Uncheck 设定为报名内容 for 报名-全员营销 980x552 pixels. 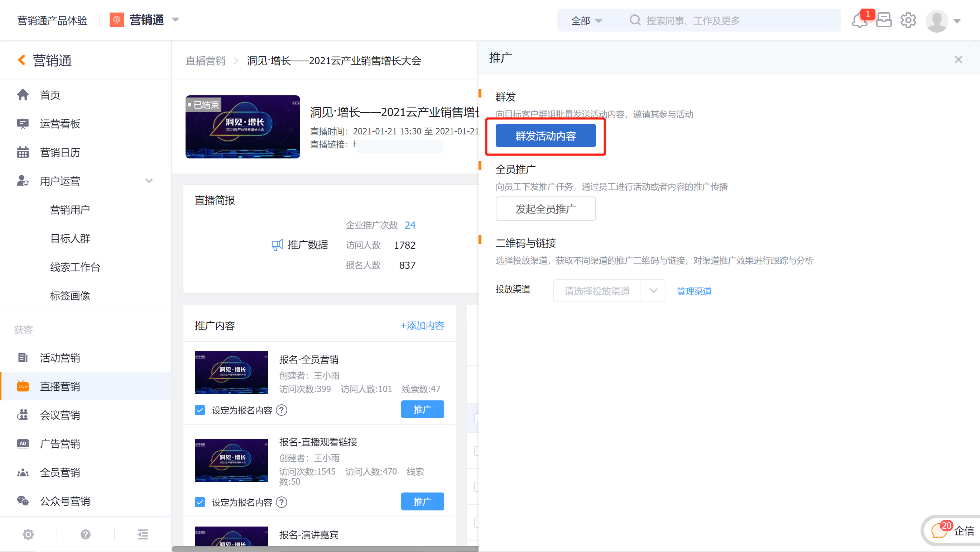(200, 410)
